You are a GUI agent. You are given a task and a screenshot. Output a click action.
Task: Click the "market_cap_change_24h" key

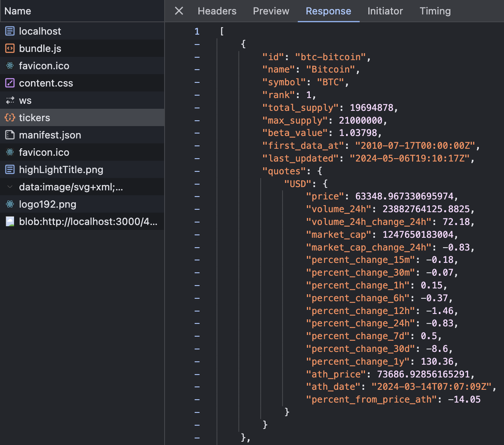pos(369,248)
